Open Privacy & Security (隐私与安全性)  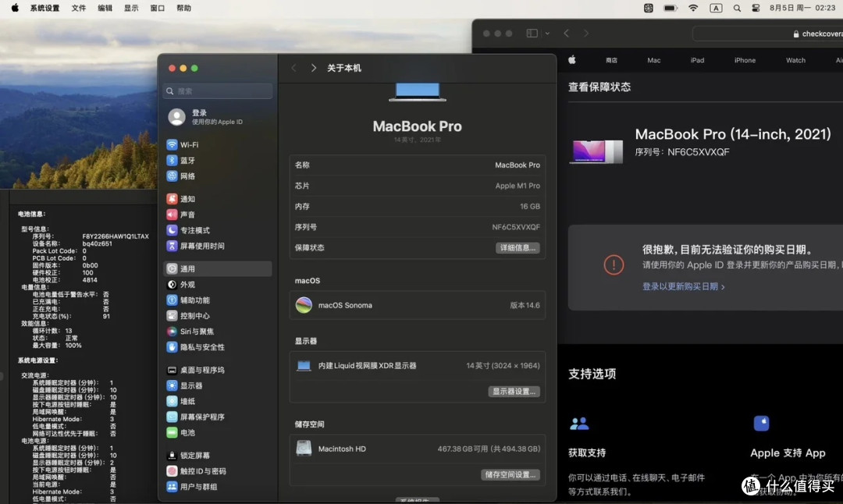pyautogui.click(x=218, y=347)
